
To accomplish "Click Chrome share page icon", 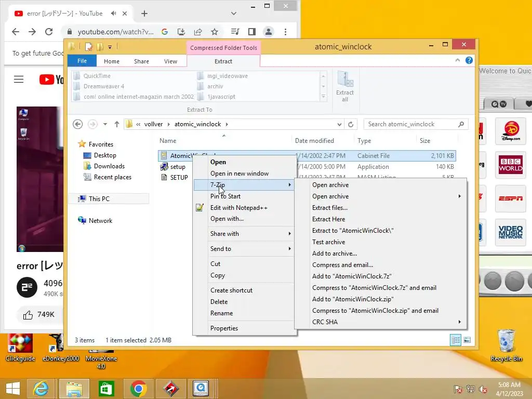I will [198, 32].
